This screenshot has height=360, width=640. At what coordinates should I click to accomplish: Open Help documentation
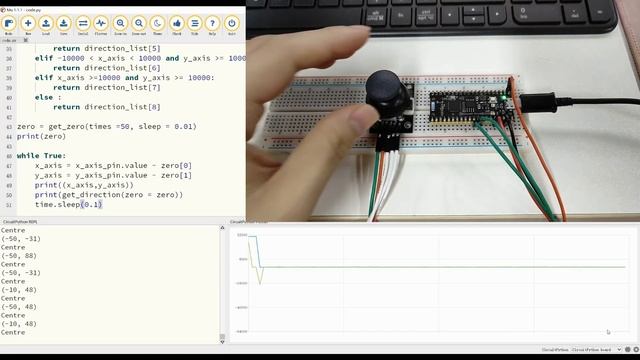[x=212, y=25]
